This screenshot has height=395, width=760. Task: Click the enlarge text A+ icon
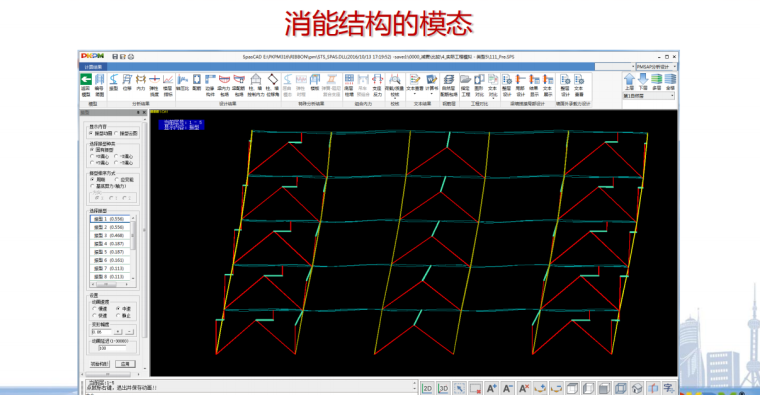pos(491,388)
